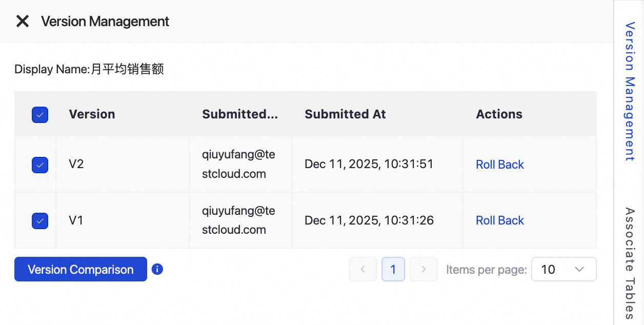Uncheck the V1 version checkbox
The width and height of the screenshot is (644, 325).
point(40,220)
